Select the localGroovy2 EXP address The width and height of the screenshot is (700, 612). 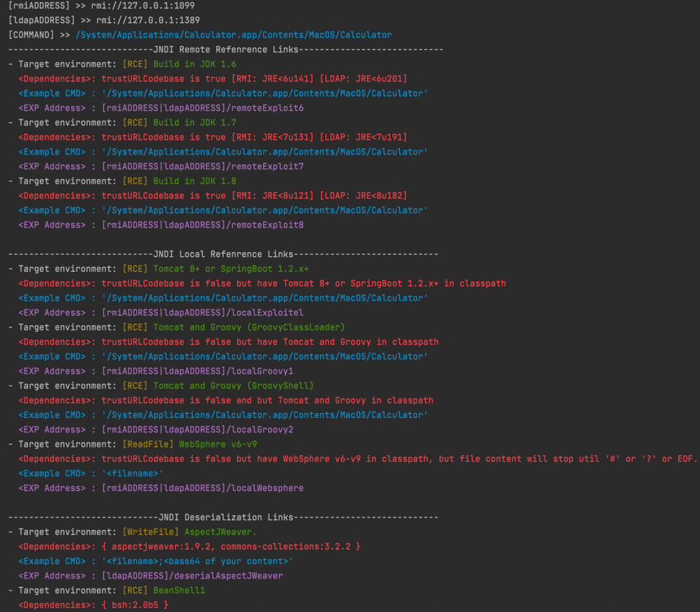(156, 430)
